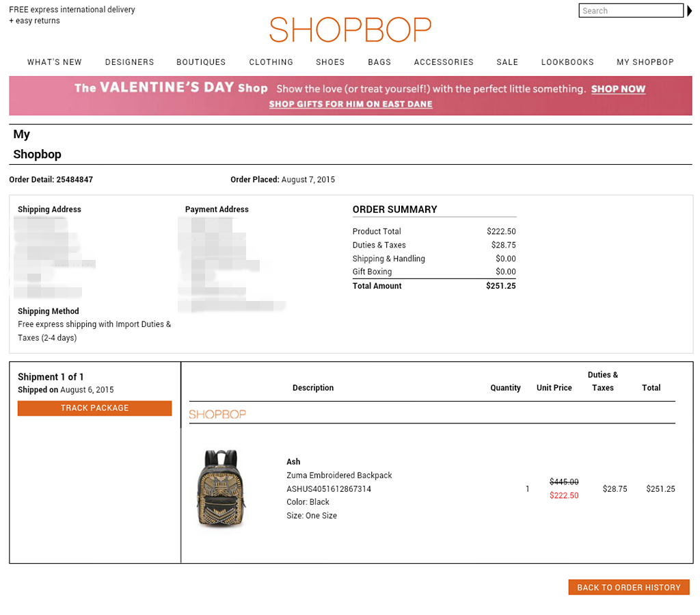Open the Clothing menu
700x615 pixels.
click(x=271, y=62)
